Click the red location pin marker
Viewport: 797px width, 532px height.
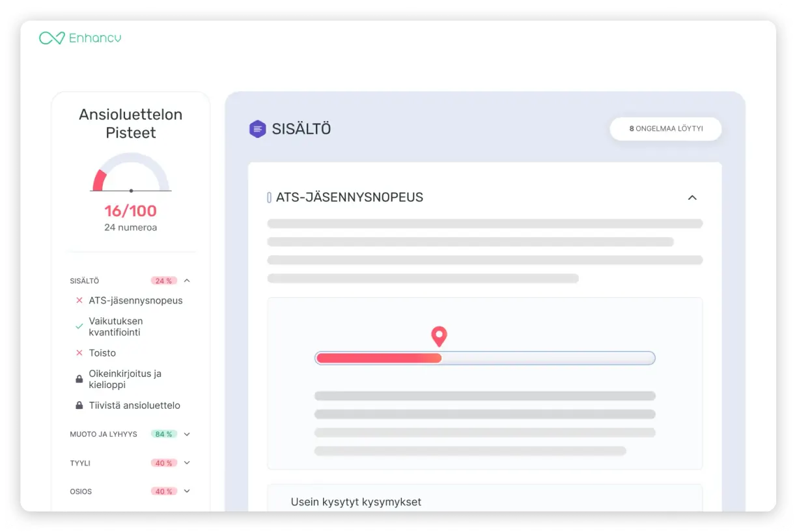pyautogui.click(x=440, y=337)
